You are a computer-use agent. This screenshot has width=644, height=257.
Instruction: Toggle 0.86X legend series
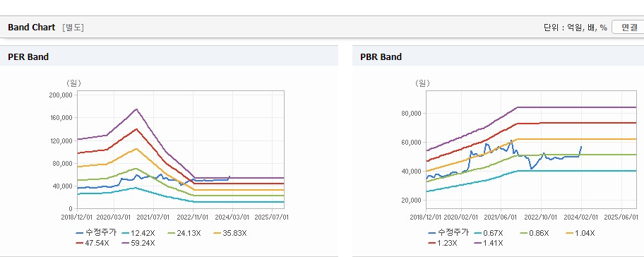coord(534,233)
